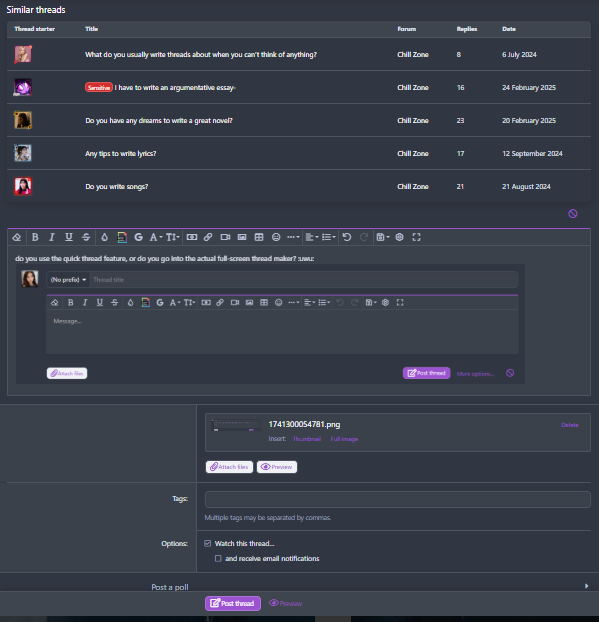599x622 pixels.
Task: Insert link using main toolbar chain icon
Action: coord(208,237)
